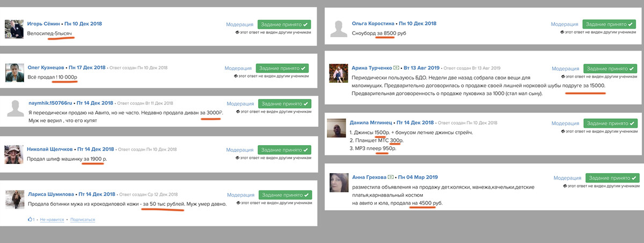Click Николай Щелчков's avatar photo
The image size is (644, 243).
14,154
